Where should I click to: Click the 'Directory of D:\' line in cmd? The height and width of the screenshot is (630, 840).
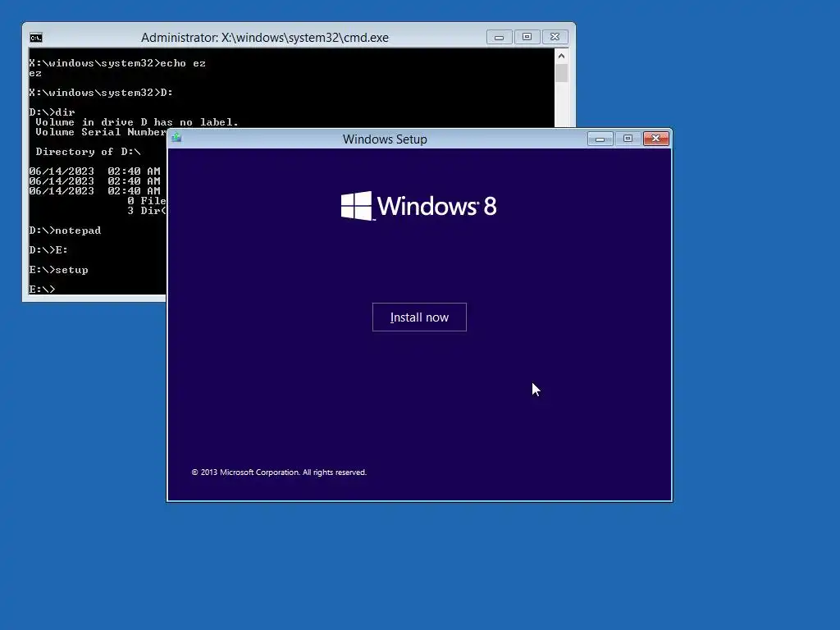pyautogui.click(x=88, y=152)
